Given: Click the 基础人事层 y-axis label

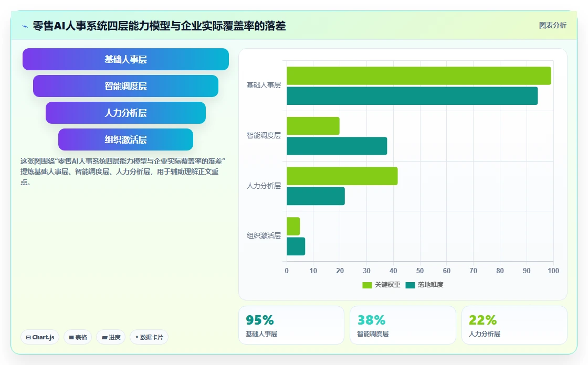Looking at the screenshot, I should (264, 85).
